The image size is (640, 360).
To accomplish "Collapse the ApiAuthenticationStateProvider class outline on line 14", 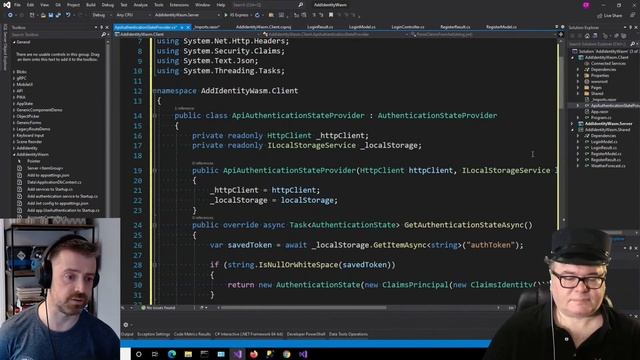I will point(155,116).
